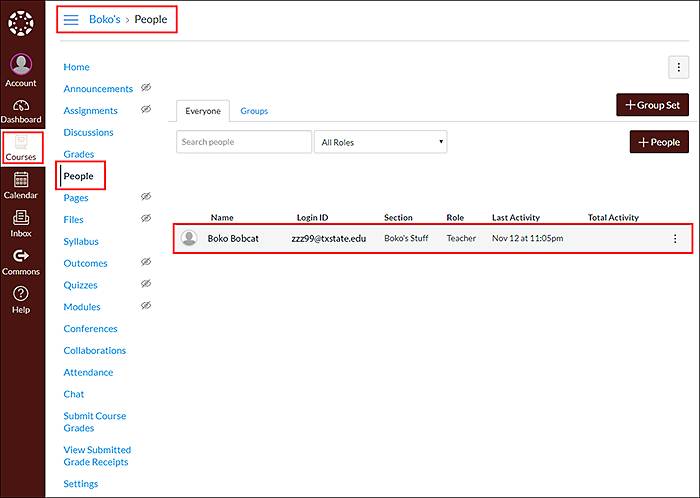This screenshot has width=700, height=498.
Task: Select People in course navigation
Action: point(79,176)
